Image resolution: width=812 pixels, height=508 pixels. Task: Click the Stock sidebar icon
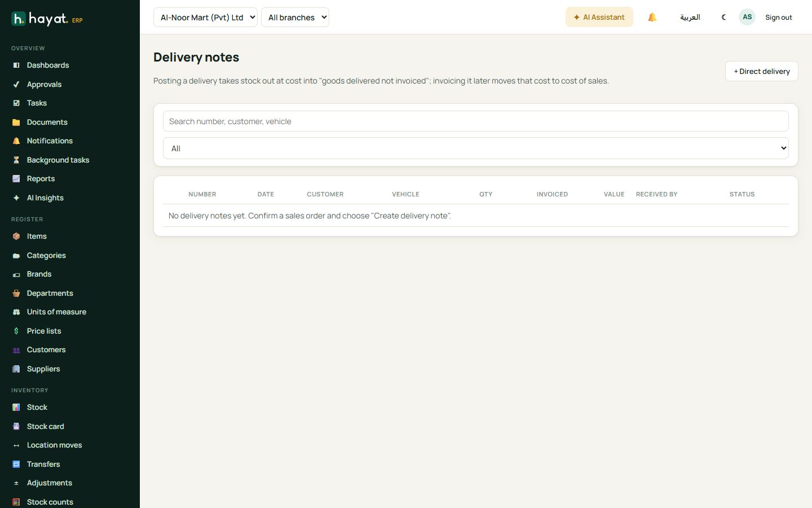[16, 408]
